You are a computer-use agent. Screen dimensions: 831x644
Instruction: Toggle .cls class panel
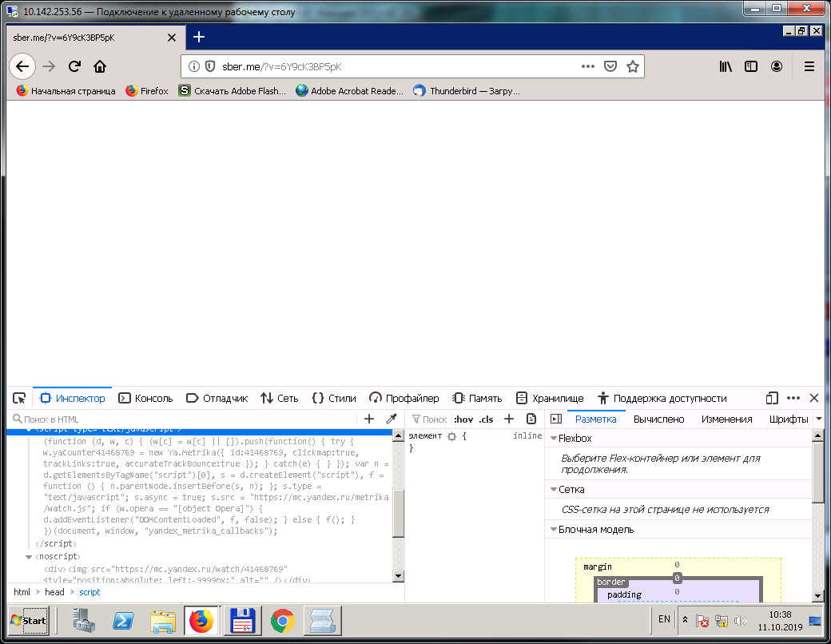(486, 419)
